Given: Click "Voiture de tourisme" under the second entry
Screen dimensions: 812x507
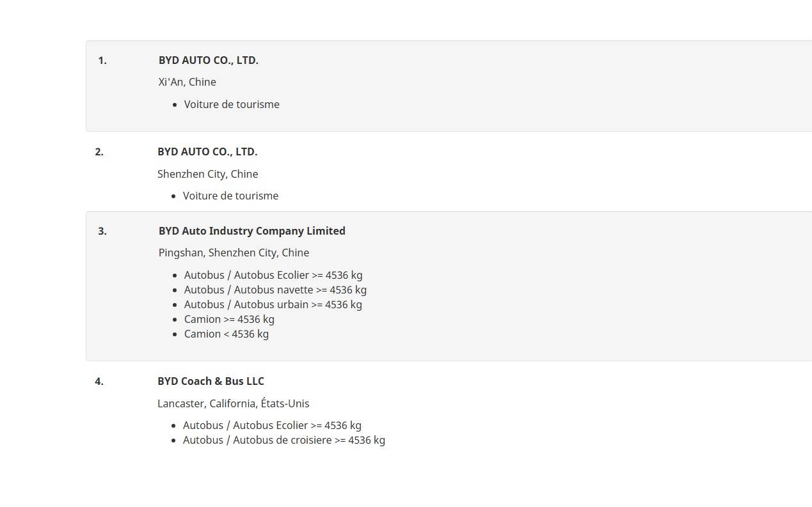Looking at the screenshot, I should [230, 196].
